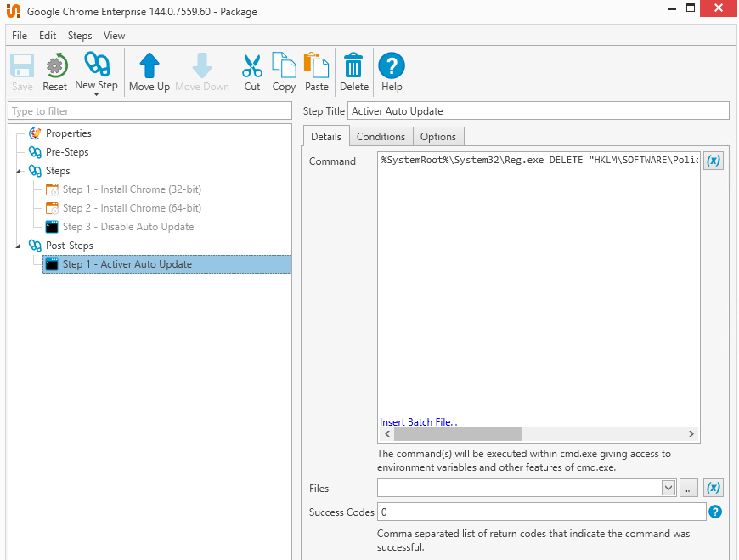The width and height of the screenshot is (739, 560).
Task: Switch to the Options tab
Action: pos(438,137)
